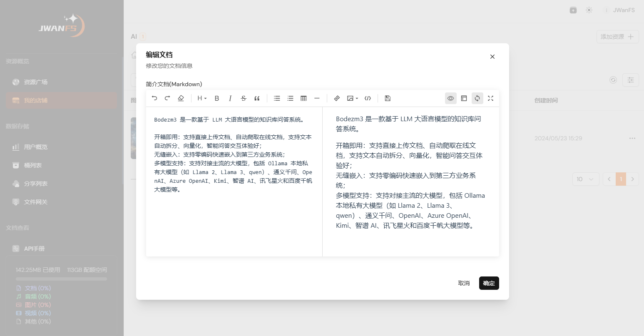644x336 pixels.
Task: Redo the last edit in the editor
Action: [167, 98]
